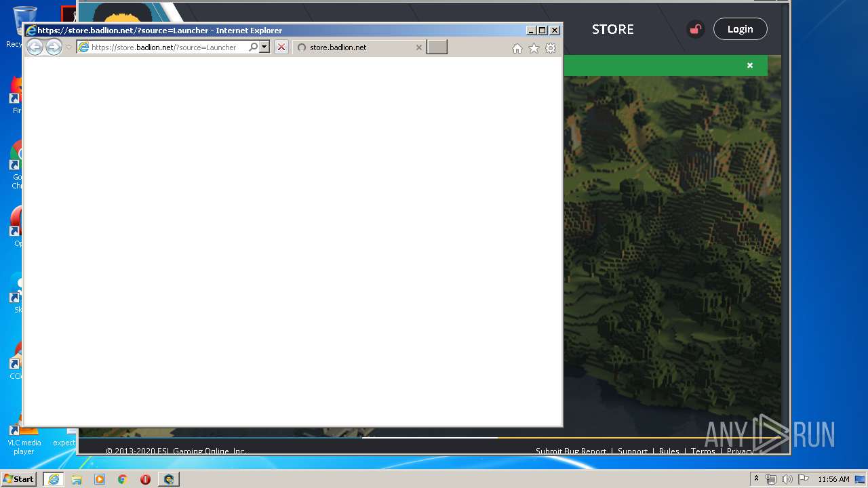Click the IE page icon in address bar
The width and height of the screenshot is (868, 488).
tap(83, 47)
